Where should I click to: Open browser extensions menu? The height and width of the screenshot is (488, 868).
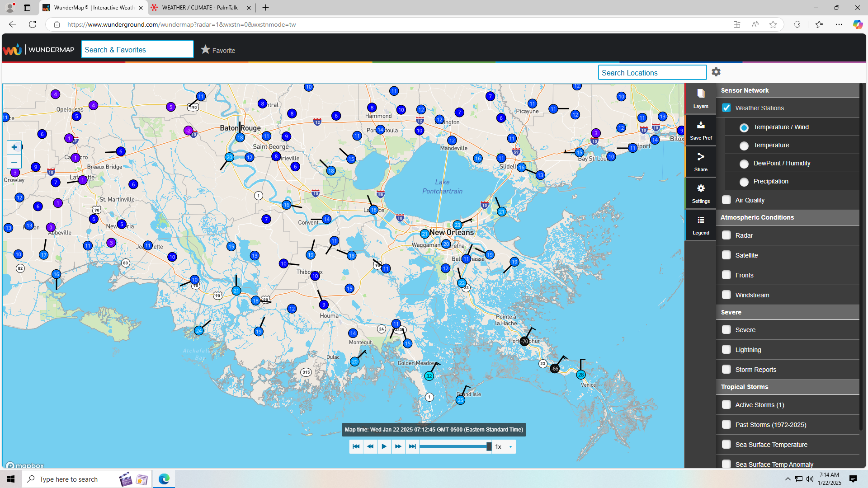click(797, 24)
